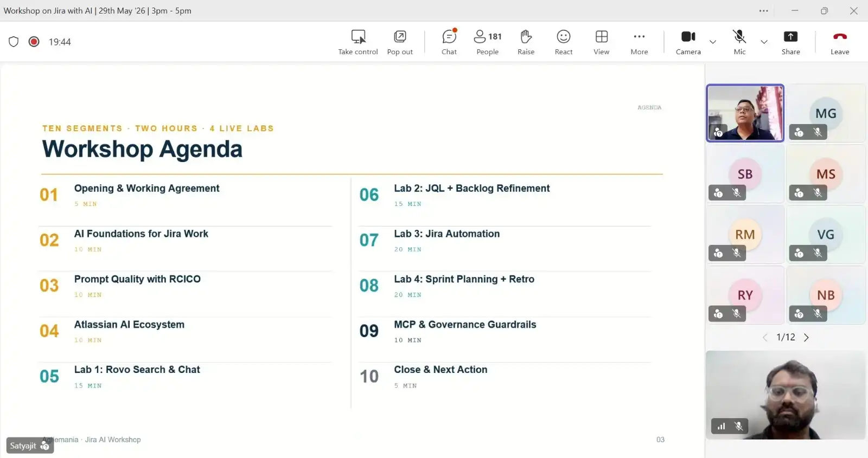868x458 pixels.
Task: Share your screen with the Share button
Action: coord(790,42)
